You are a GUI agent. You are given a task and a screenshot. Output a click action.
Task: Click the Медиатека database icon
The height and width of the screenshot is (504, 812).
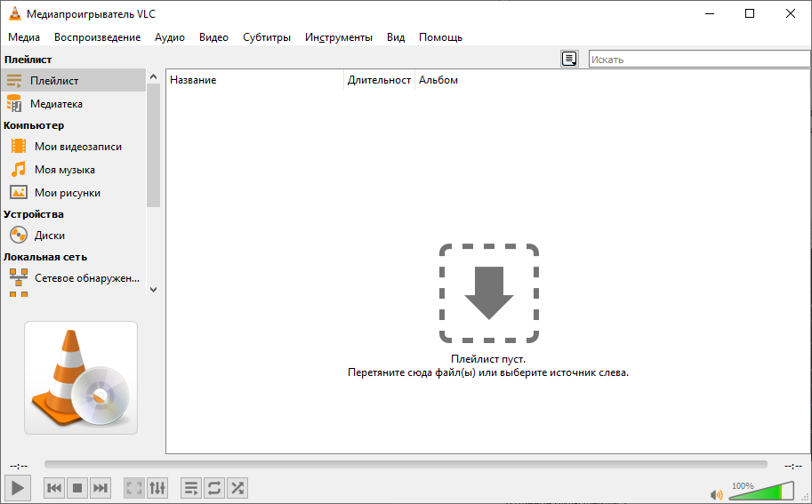(14, 103)
